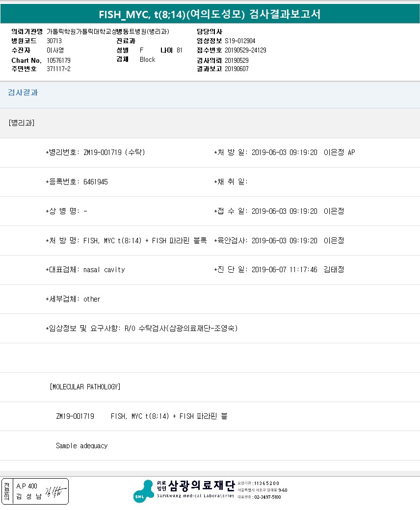
Task: Select the ZM19-001719 molecular pathology row
Action: [x=141, y=416]
